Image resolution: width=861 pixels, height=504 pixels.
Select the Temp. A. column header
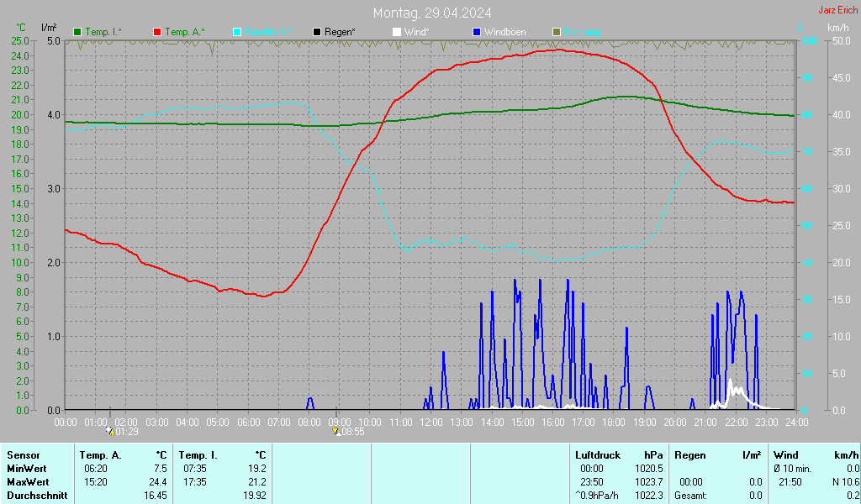[100, 454]
